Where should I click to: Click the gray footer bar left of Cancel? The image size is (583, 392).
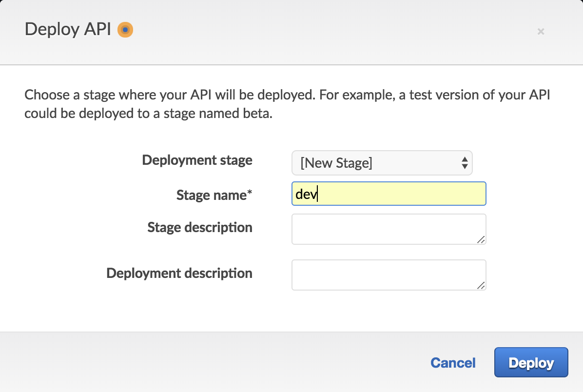pyautogui.click(x=195, y=363)
